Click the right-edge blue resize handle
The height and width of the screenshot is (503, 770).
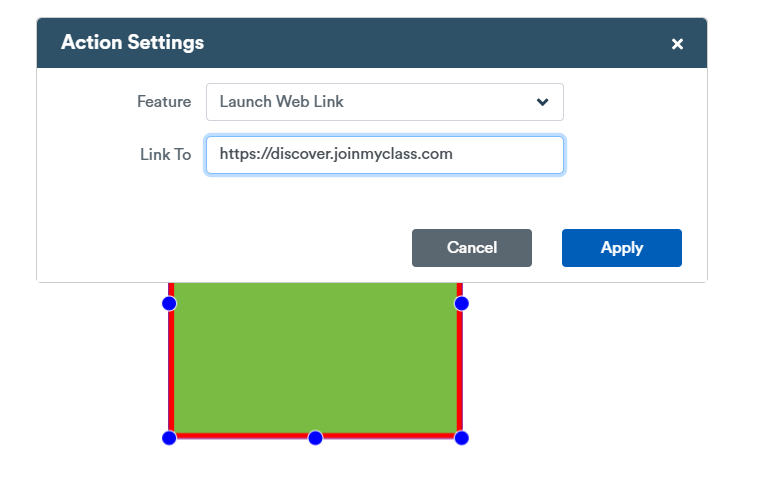[461, 304]
